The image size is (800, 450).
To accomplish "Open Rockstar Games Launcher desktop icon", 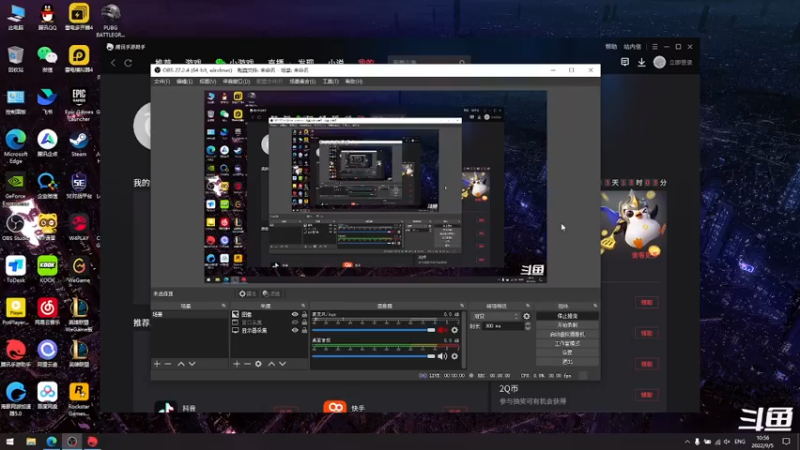I will [79, 399].
